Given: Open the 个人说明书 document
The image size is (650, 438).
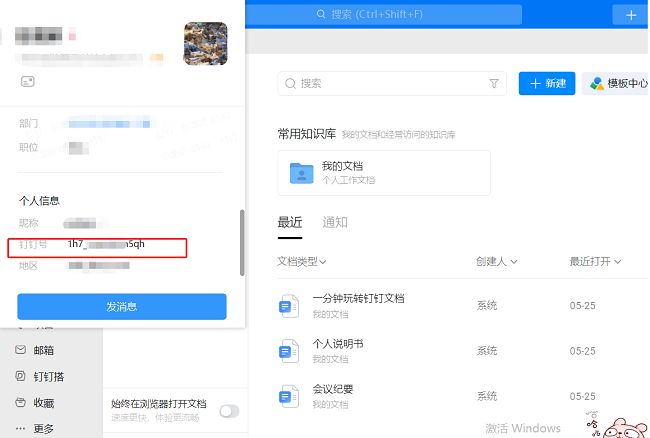Looking at the screenshot, I should [x=337, y=344].
